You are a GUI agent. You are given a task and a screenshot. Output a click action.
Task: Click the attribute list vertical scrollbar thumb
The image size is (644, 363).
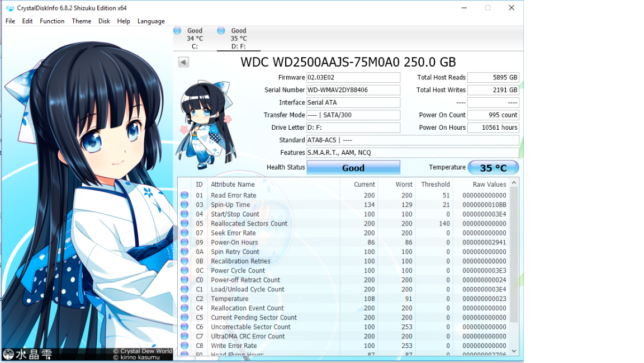point(514,254)
